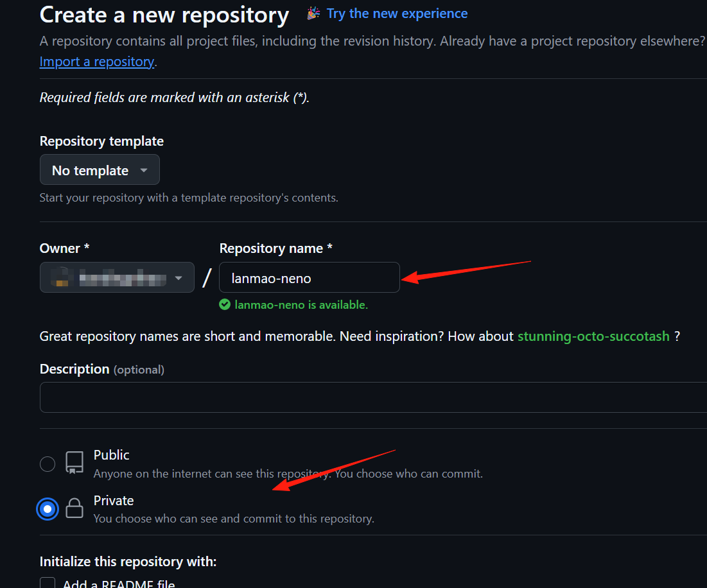Image resolution: width=707 pixels, height=588 pixels.
Task: Click the No template dropdown caret arrow
Action: [144, 170]
